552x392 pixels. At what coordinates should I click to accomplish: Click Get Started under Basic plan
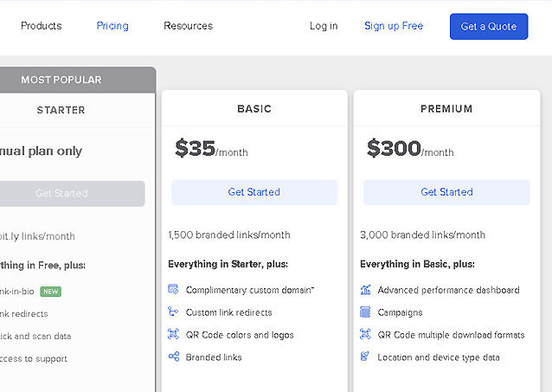pos(254,192)
